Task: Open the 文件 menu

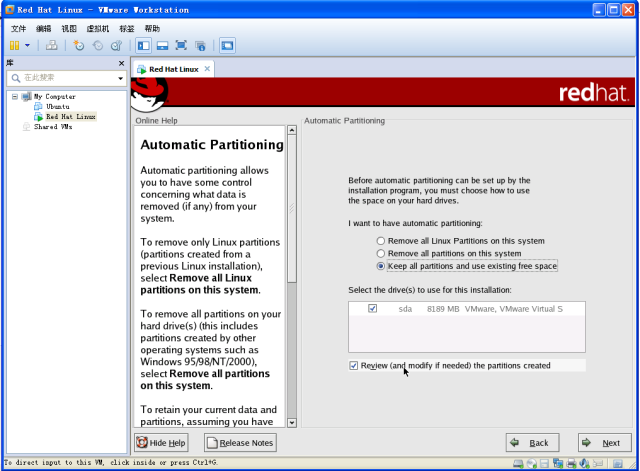Action: coord(18,29)
